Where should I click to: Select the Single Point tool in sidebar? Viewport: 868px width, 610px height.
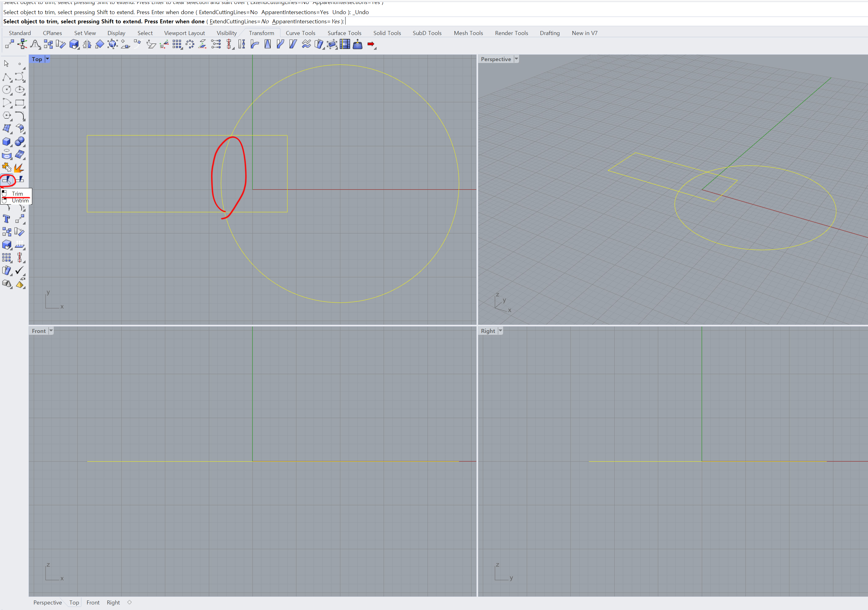[20, 64]
